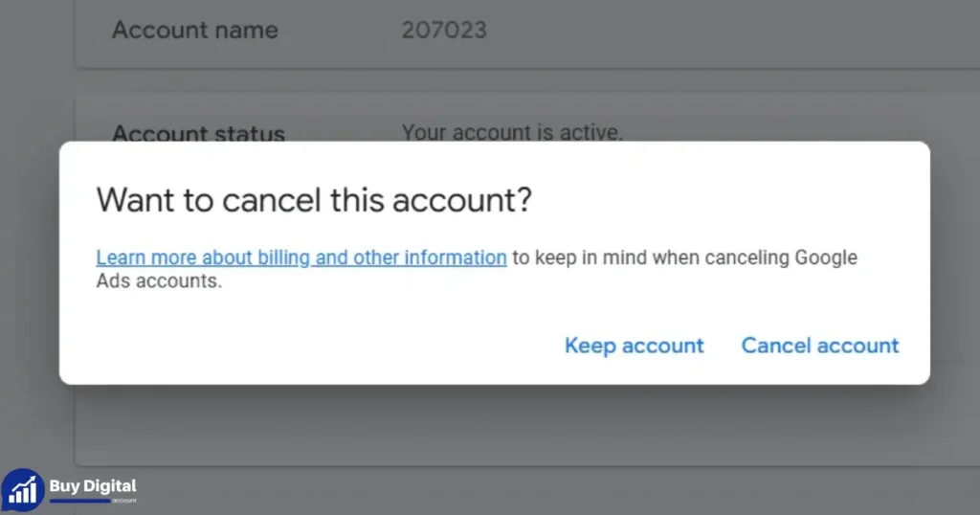Click the blue underline beneath Buy Digital
980x515 pixels.
(80, 500)
